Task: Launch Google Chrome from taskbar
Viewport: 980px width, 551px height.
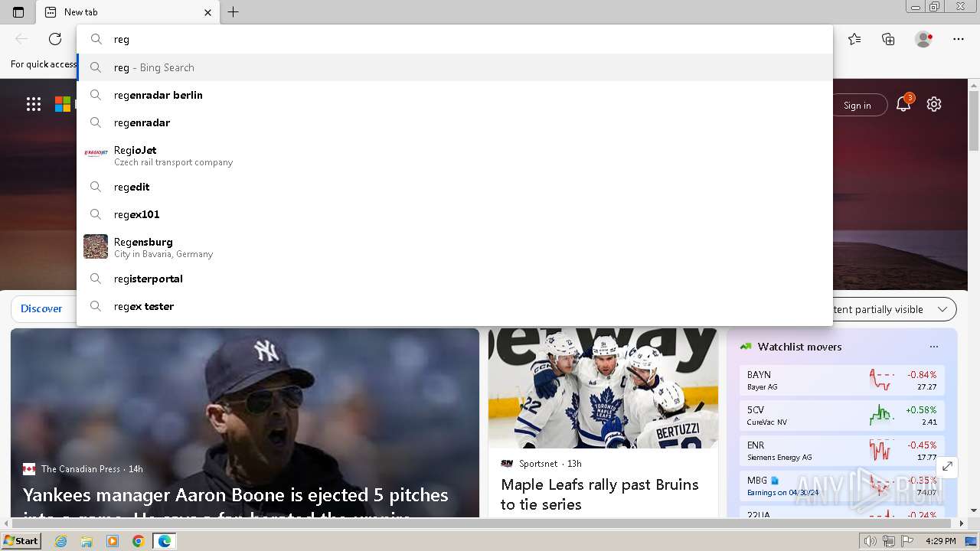Action: click(139, 541)
